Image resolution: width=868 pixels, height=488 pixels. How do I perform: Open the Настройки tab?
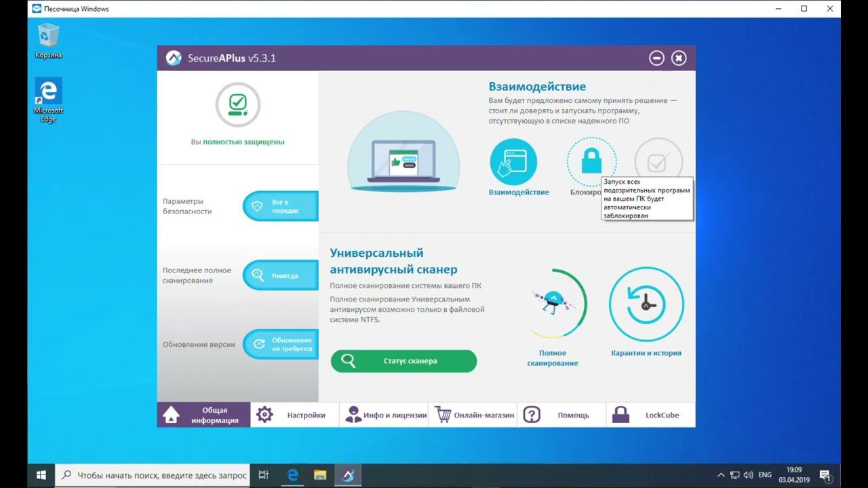(x=294, y=415)
